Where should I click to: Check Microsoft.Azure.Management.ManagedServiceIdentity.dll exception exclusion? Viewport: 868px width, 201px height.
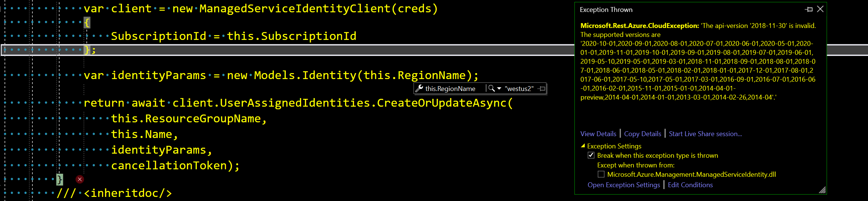(x=601, y=174)
